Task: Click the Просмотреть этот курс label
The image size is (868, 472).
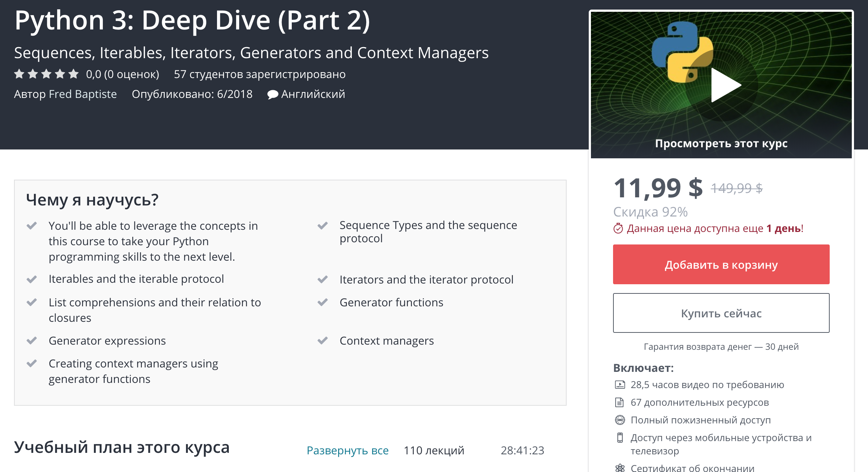Action: coord(721,143)
